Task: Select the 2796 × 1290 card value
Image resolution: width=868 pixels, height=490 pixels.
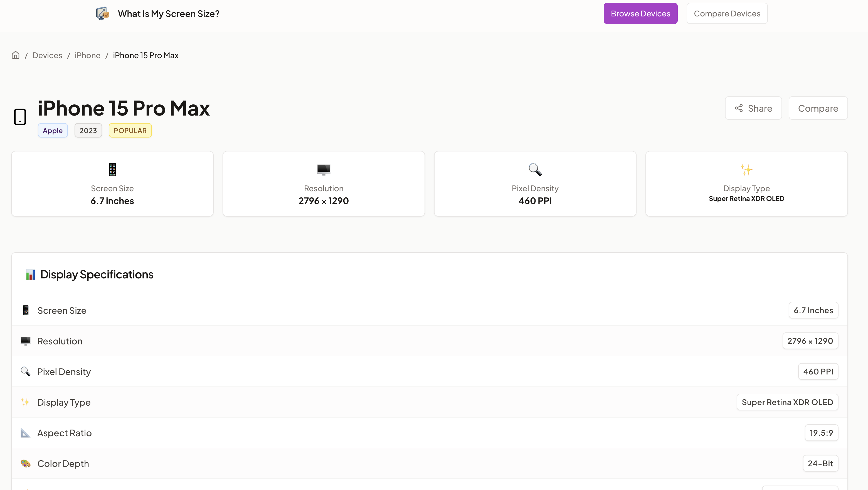Action: pos(324,201)
